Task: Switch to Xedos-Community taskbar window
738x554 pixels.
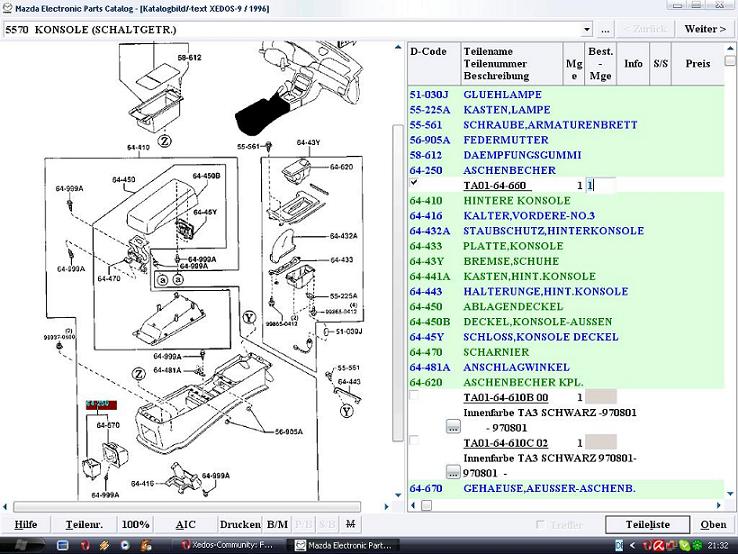Action: 229,544
